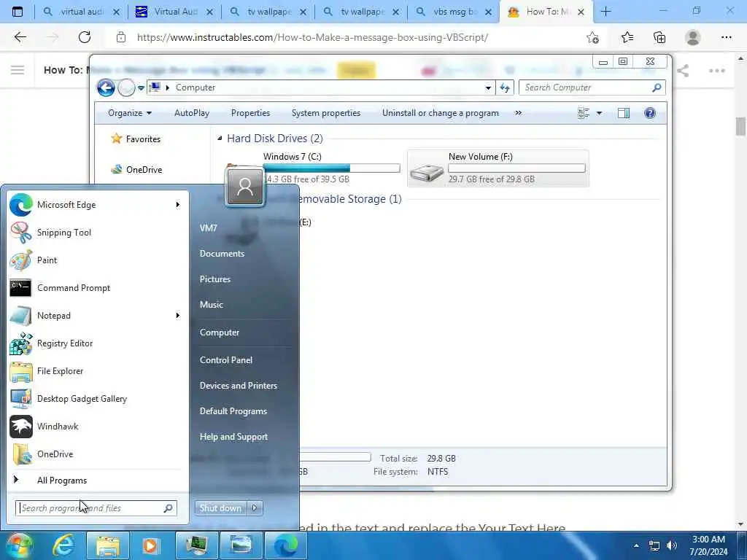Open recent pages dropdown beside Explorer forward button
The width and height of the screenshot is (747, 560).
click(141, 87)
